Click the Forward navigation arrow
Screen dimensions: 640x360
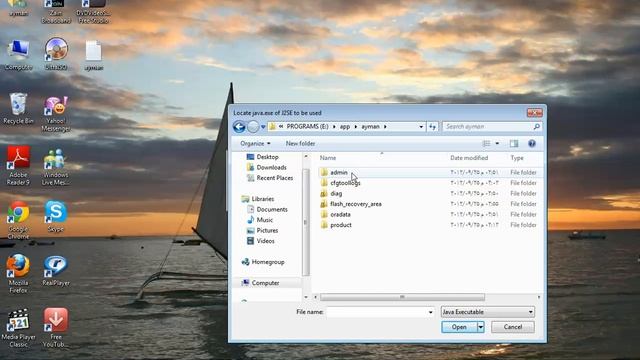point(253,127)
